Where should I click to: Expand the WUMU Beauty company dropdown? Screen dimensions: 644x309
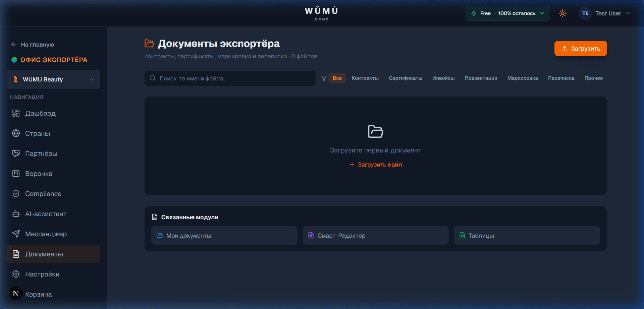(x=53, y=79)
